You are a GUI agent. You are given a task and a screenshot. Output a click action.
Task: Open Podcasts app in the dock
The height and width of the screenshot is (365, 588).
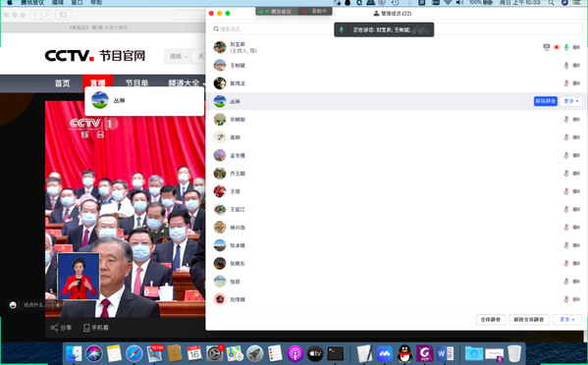click(295, 353)
